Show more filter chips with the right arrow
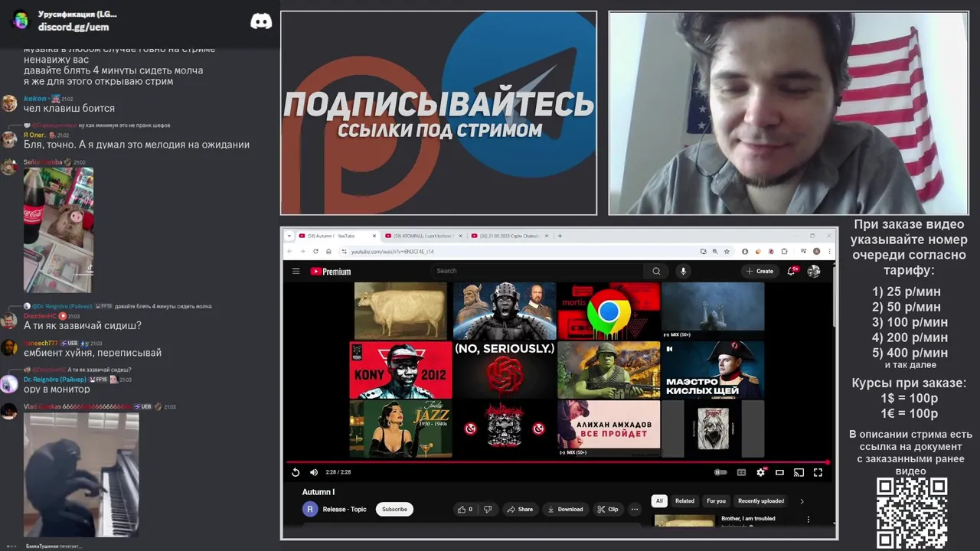 (802, 501)
